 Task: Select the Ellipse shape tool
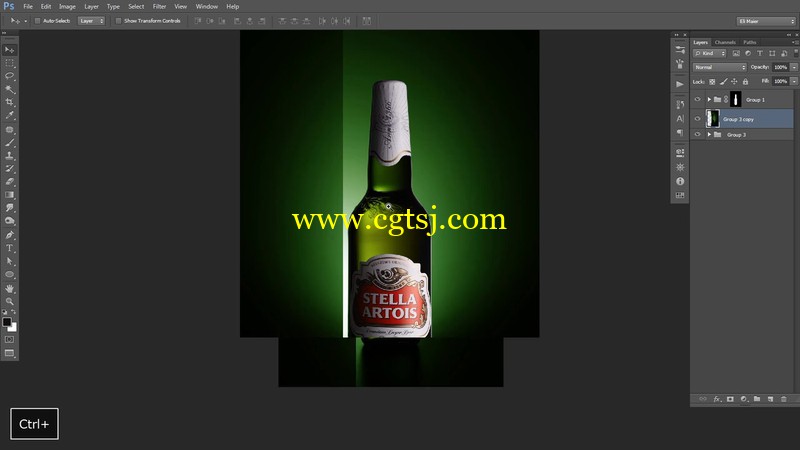tap(9, 274)
